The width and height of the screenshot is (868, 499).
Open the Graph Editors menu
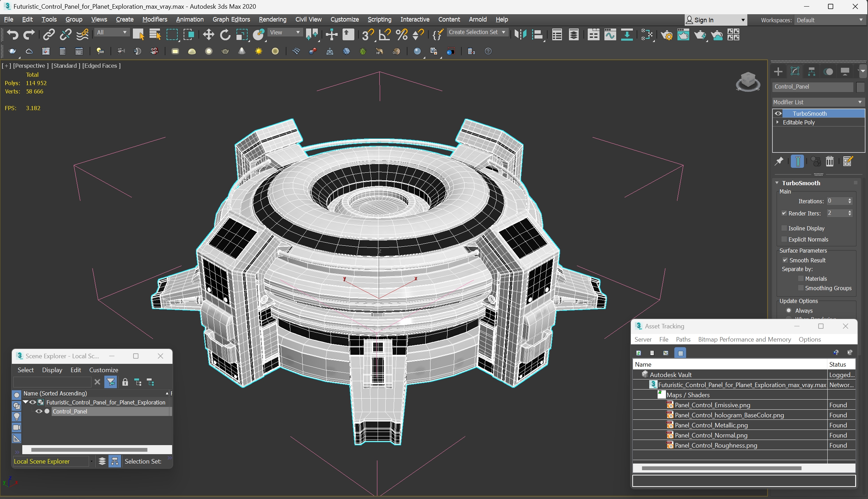tap(231, 19)
